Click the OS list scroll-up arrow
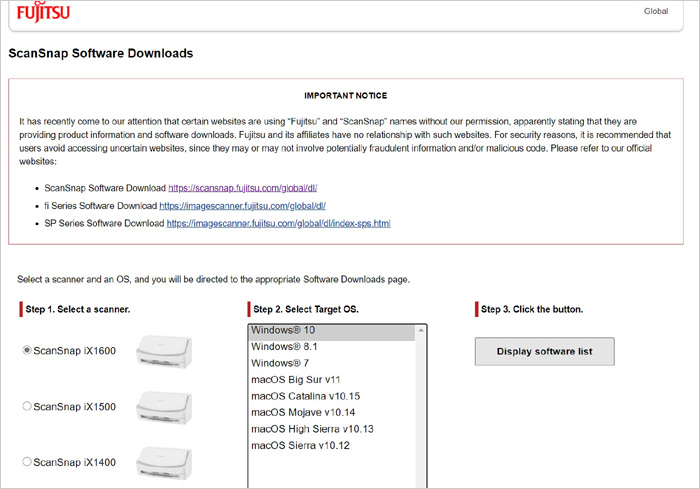Image resolution: width=700 pixels, height=489 pixels. pyautogui.click(x=421, y=330)
